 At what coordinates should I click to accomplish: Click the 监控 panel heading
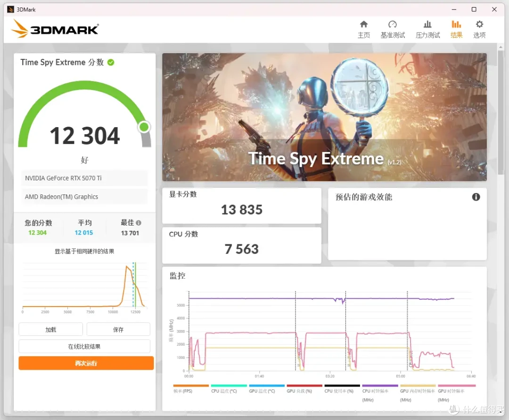177,276
